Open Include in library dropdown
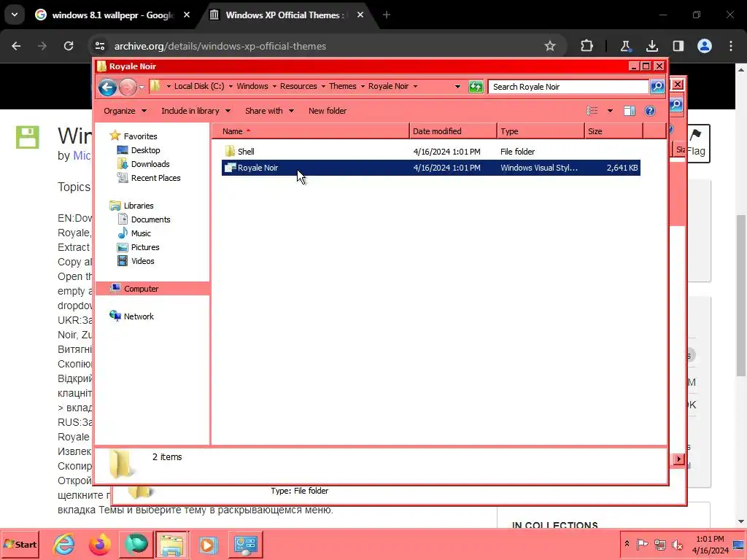The width and height of the screenshot is (747, 560). click(x=196, y=111)
